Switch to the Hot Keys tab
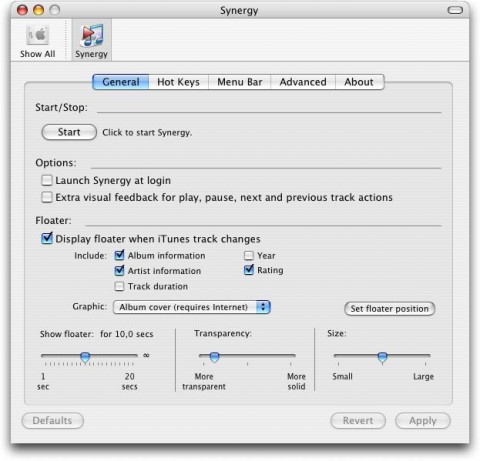Viewport: 480px width, 461px height. coord(178,82)
